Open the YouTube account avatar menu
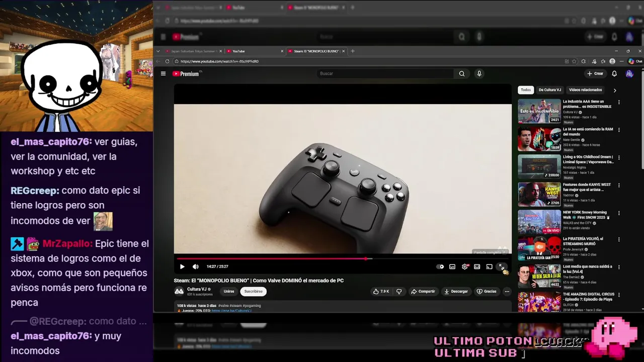Image resolution: width=644 pixels, height=362 pixels. pos(629,73)
